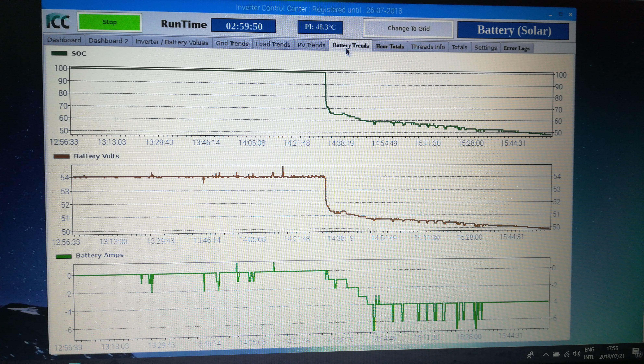Open the Dashboard tab
644x364 pixels.
[64, 40]
